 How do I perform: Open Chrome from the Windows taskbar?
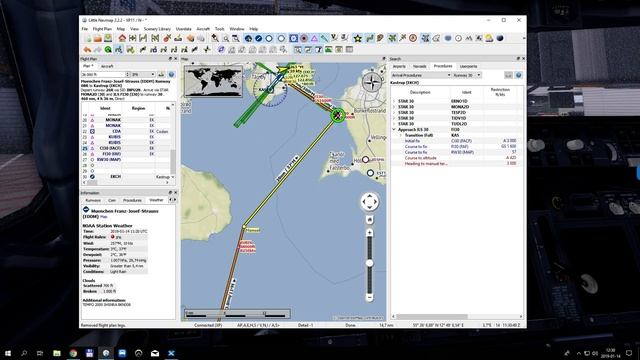pos(73,353)
